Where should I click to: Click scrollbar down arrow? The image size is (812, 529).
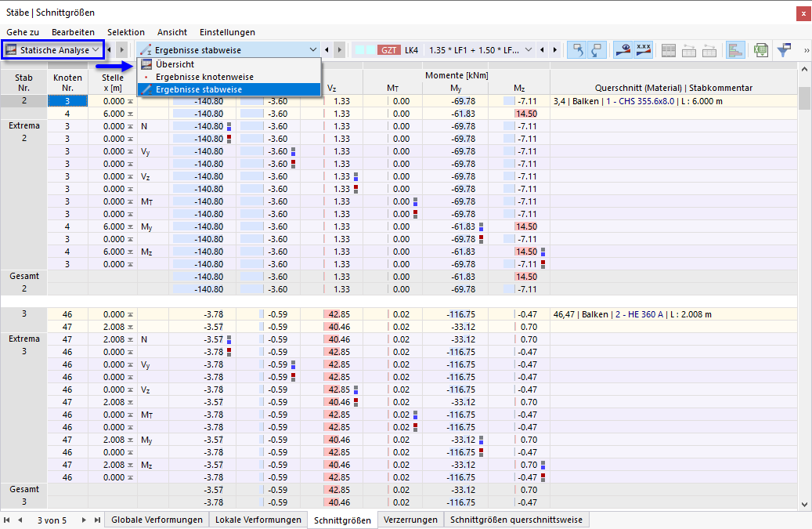(804, 504)
